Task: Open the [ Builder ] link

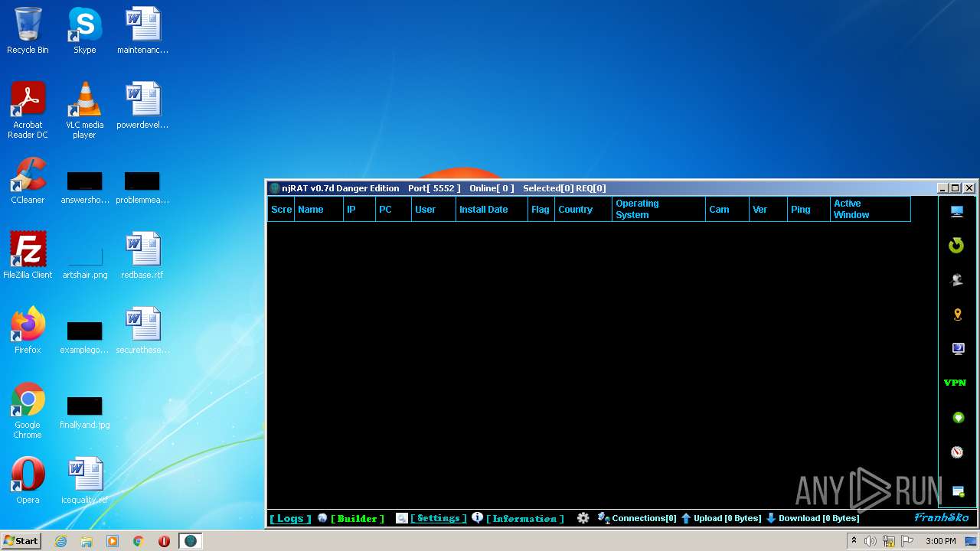Action: pos(358,519)
